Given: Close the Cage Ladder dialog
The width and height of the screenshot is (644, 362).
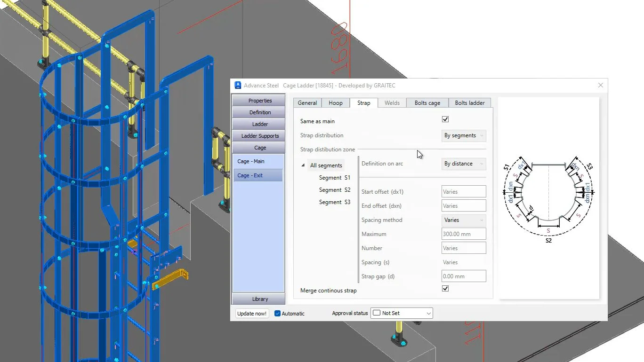Looking at the screenshot, I should pyautogui.click(x=600, y=85).
